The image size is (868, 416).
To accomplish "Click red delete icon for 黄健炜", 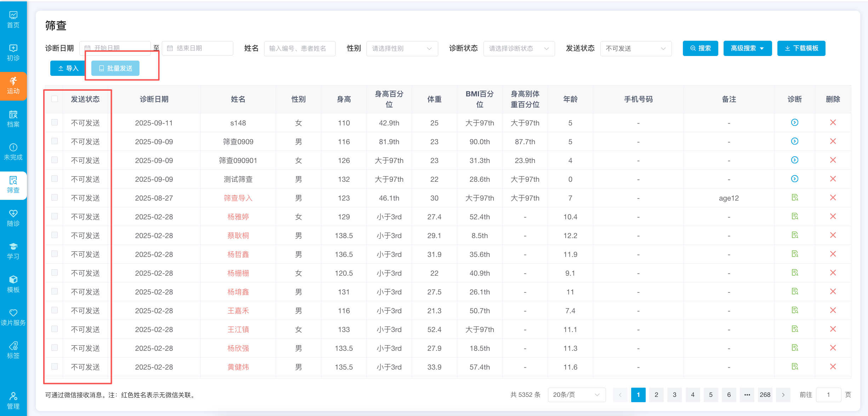I will coord(833,367).
